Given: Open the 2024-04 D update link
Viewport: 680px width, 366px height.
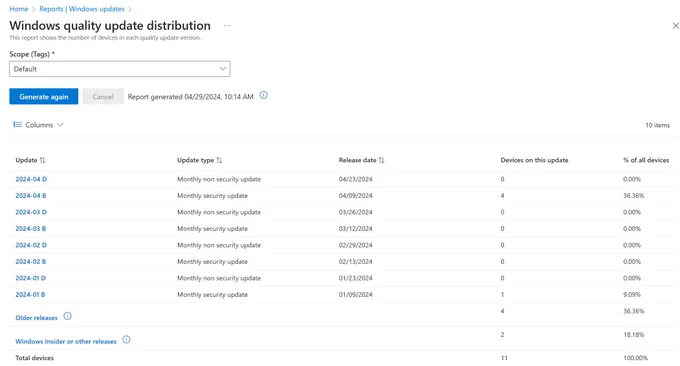Looking at the screenshot, I should click(31, 179).
